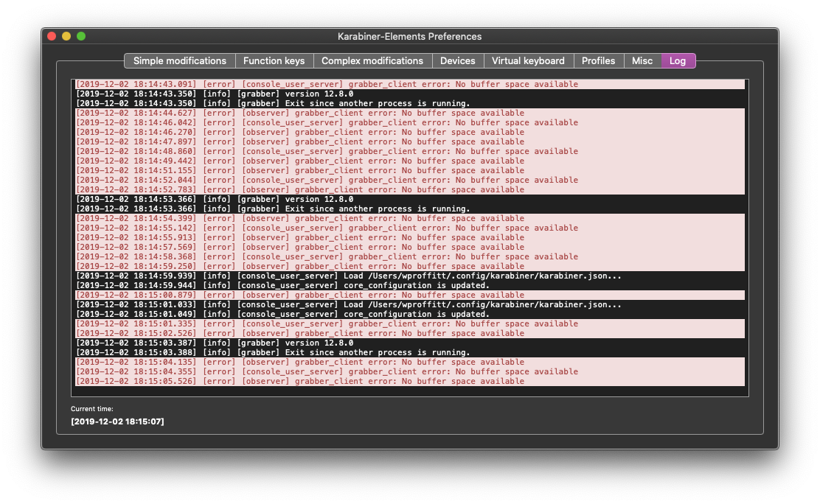The height and width of the screenshot is (504, 820).
Task: Open the Function keys tab
Action: point(274,60)
